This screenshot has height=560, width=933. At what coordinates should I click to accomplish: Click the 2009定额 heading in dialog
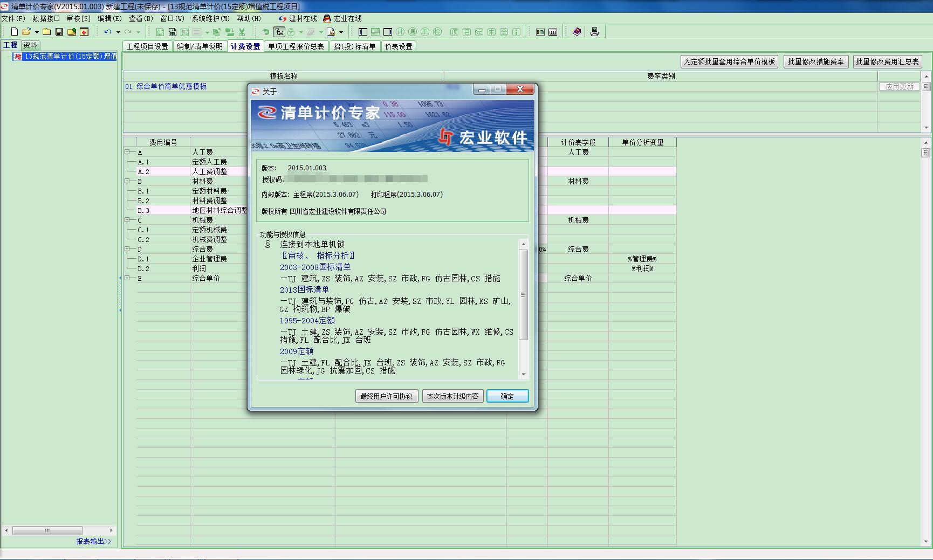click(296, 351)
